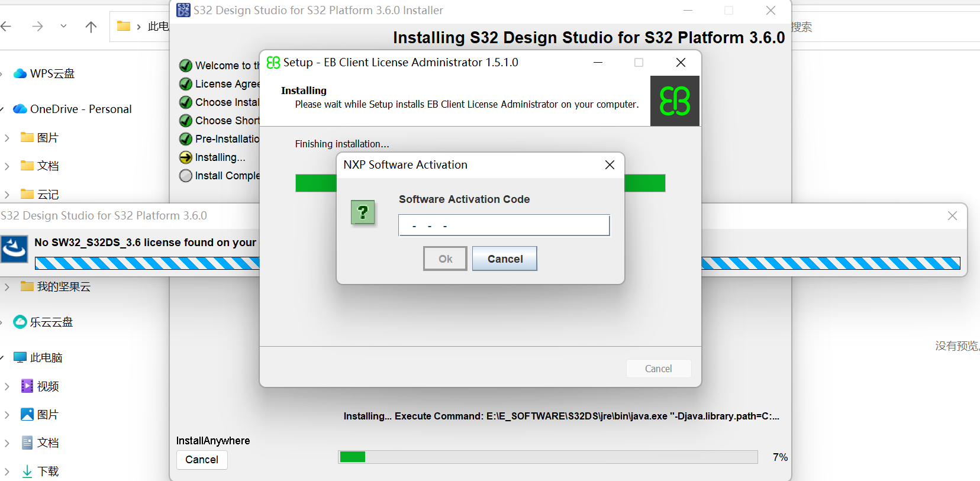
Task: Click the InstallAnywhere Cancel button
Action: (x=202, y=460)
